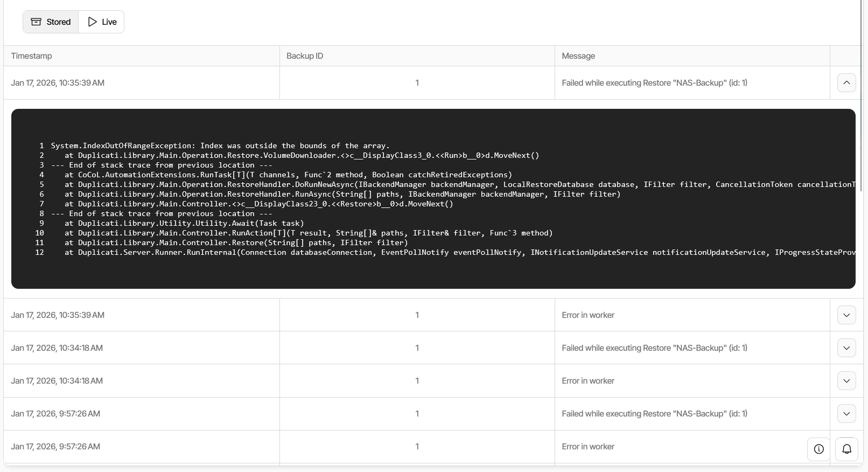Click the IndexOutOfRangeException line in stack trace

click(x=220, y=146)
